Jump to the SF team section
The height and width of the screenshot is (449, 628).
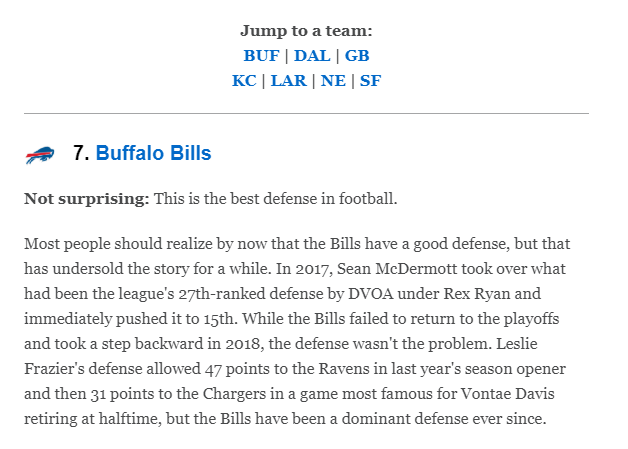pyautogui.click(x=370, y=81)
